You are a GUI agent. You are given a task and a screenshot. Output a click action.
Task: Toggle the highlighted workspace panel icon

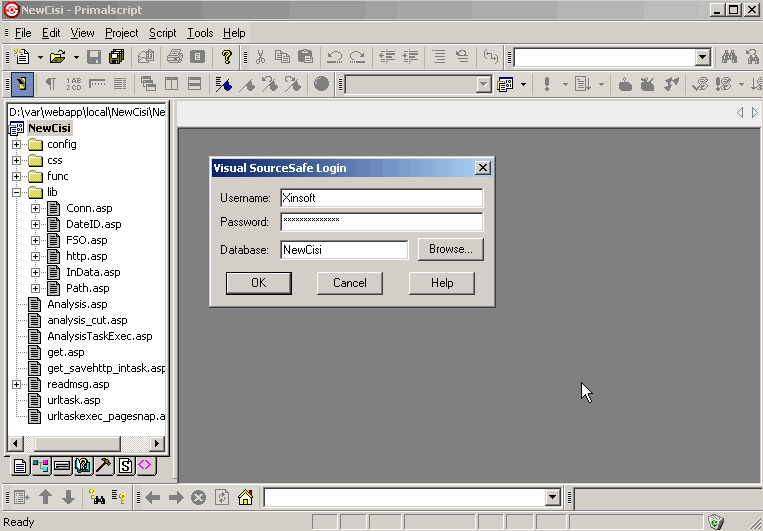click(x=22, y=84)
